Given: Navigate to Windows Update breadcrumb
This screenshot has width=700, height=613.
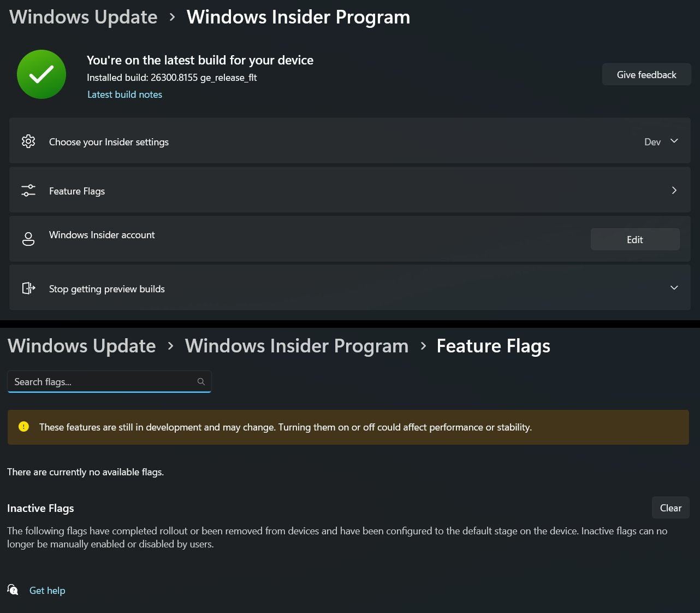Looking at the screenshot, I should point(82,17).
